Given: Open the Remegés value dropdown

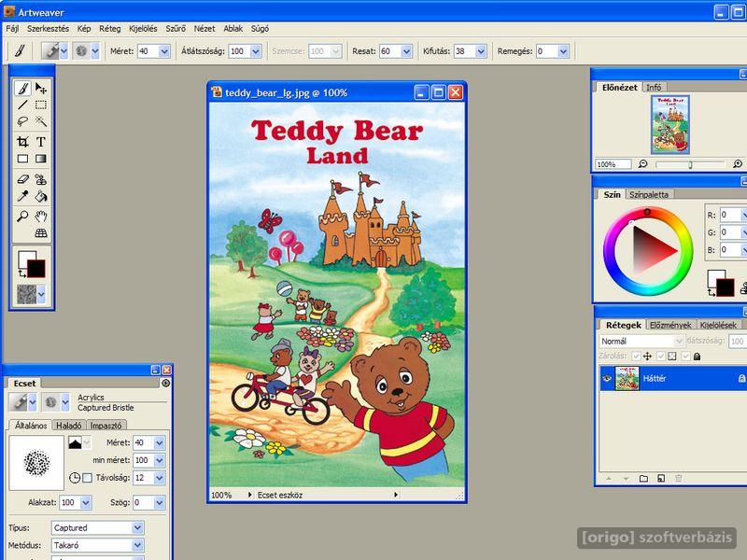Looking at the screenshot, I should [563, 51].
